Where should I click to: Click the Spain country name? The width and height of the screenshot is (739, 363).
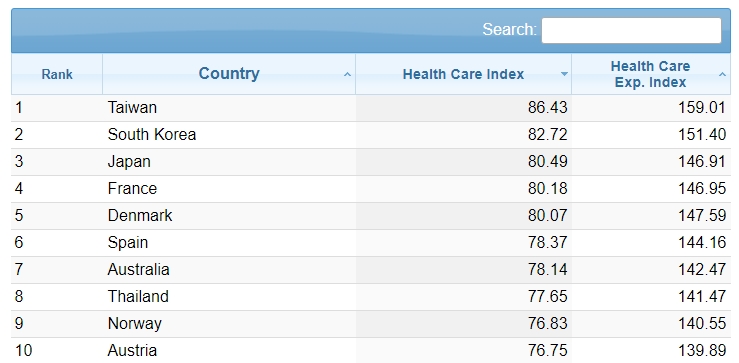tap(128, 243)
